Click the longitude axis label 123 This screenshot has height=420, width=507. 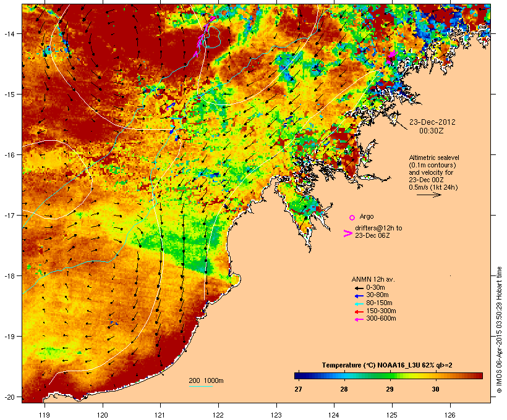276,415
